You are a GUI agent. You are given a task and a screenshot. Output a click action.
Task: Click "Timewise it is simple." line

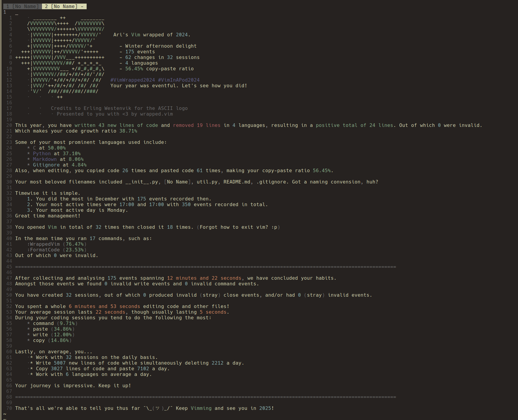tap(48, 193)
